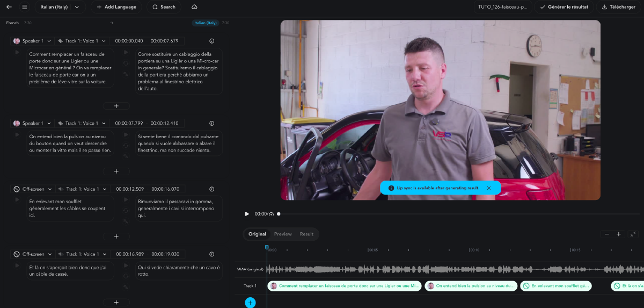Play the Italian translation 'Come sostituire un cablaggio'
This screenshot has width=644, height=308.
click(126, 53)
